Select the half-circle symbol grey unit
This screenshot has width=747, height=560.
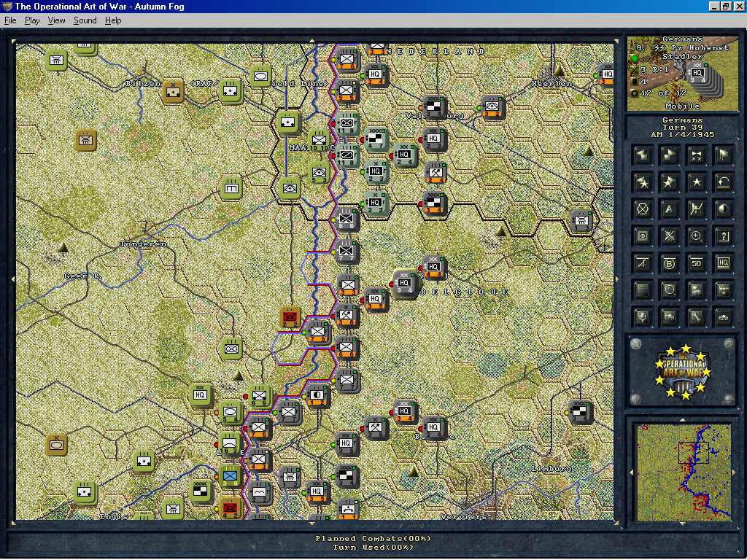317,397
